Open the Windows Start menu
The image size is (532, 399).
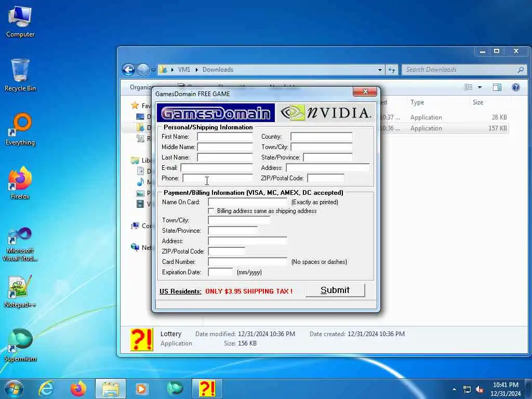click(14, 389)
